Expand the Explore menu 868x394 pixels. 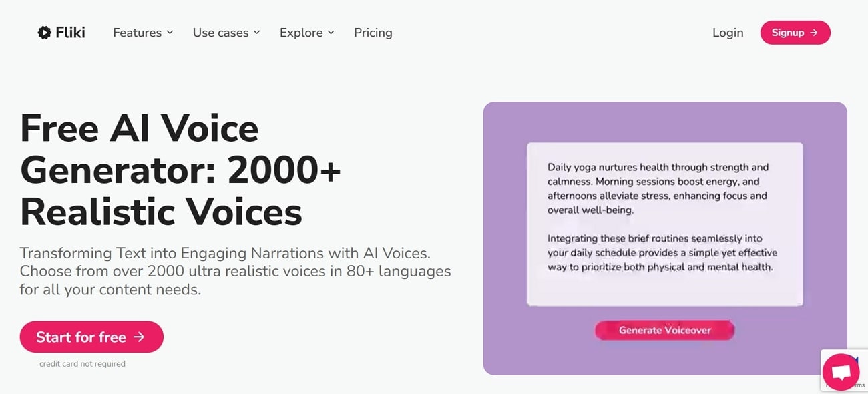click(x=301, y=33)
